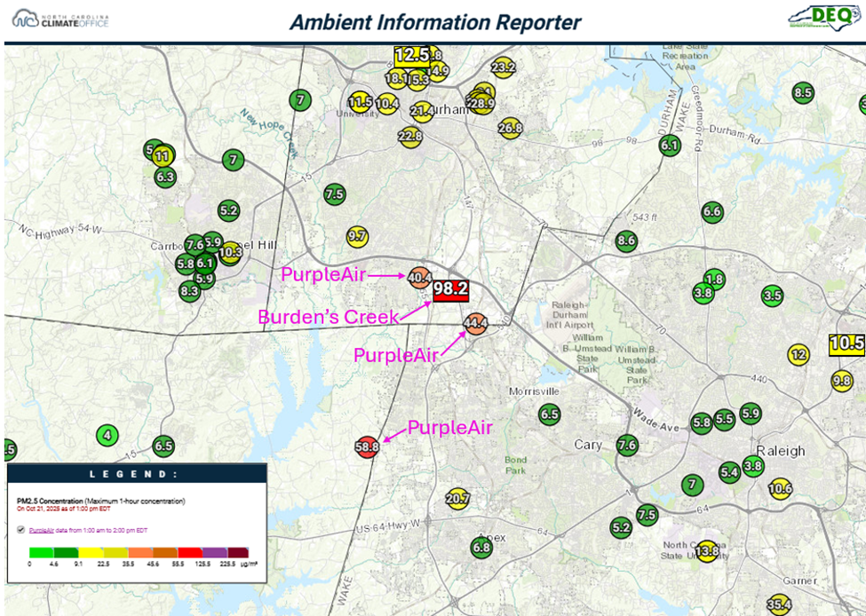Click the orange 44.4 PurpleAir sensor marker
This screenshot has width=866, height=616.
476,323
